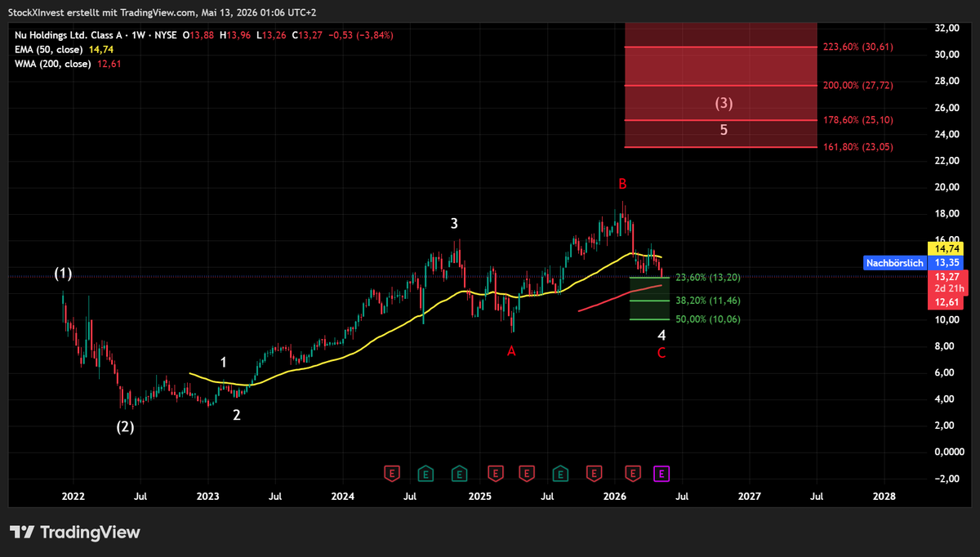
Task: Click the 2022 time axis label
Action: pos(73,496)
